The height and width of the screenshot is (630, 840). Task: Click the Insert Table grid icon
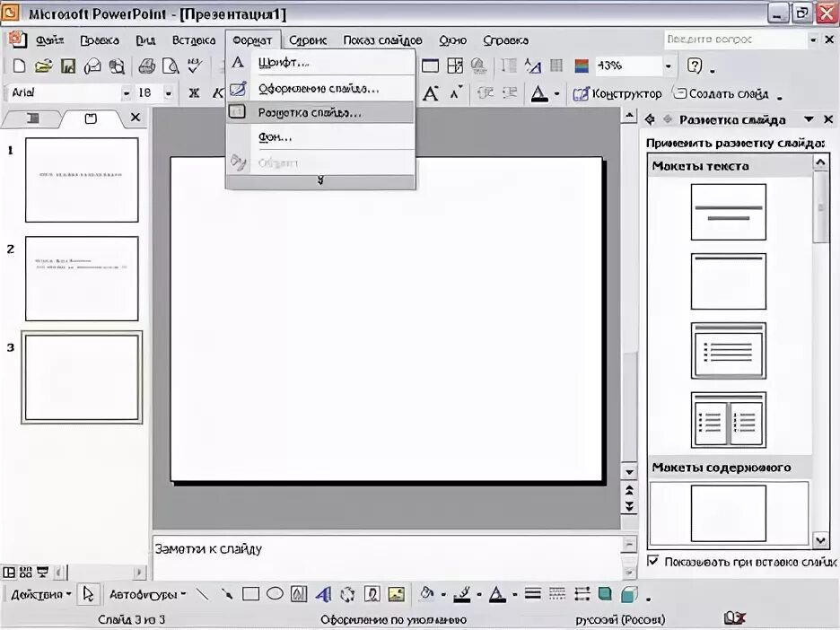[x=455, y=66]
